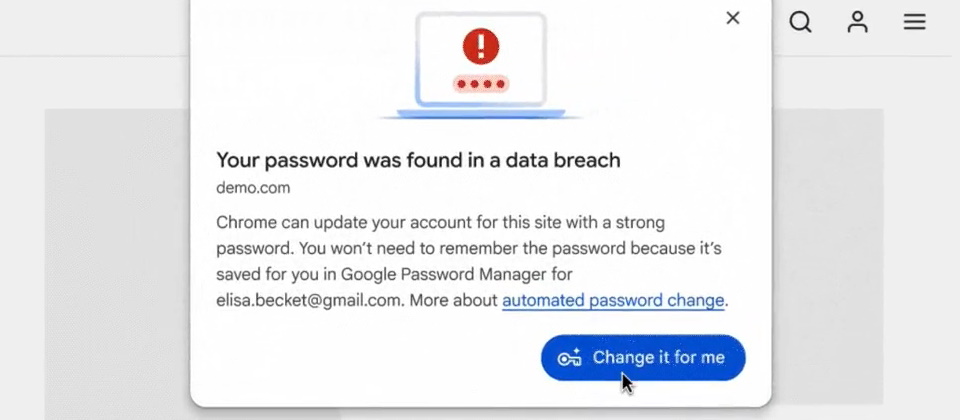960x420 pixels.
Task: Click the key icon in the Change it for me button
Action: (569, 358)
